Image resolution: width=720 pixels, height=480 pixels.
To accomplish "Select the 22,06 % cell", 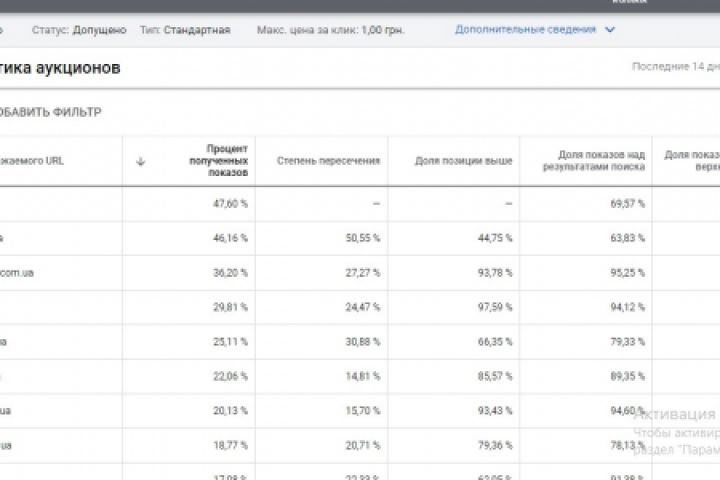I will tap(230, 376).
